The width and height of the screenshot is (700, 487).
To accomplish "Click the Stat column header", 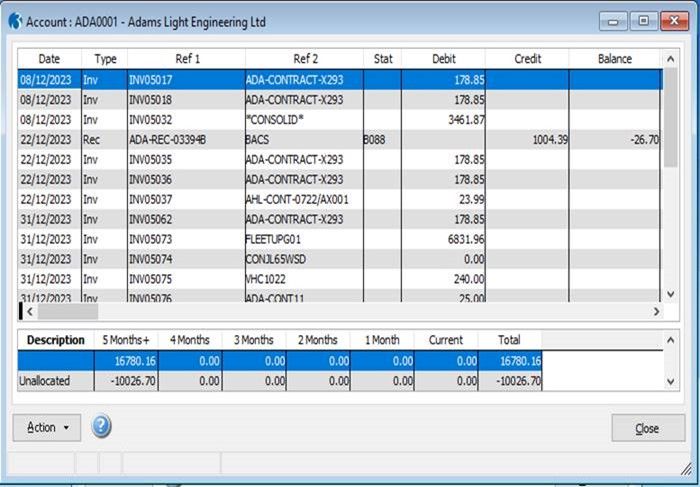I will 383,59.
